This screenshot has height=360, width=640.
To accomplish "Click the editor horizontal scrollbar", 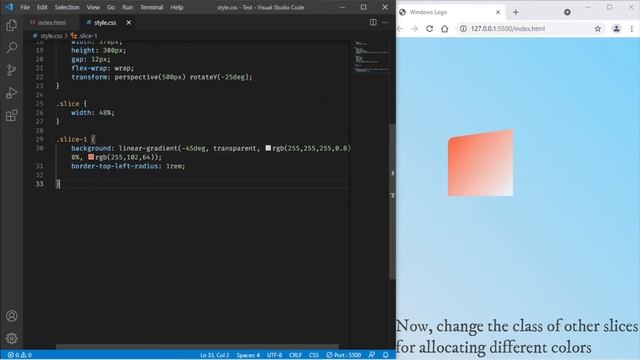I will (197, 347).
